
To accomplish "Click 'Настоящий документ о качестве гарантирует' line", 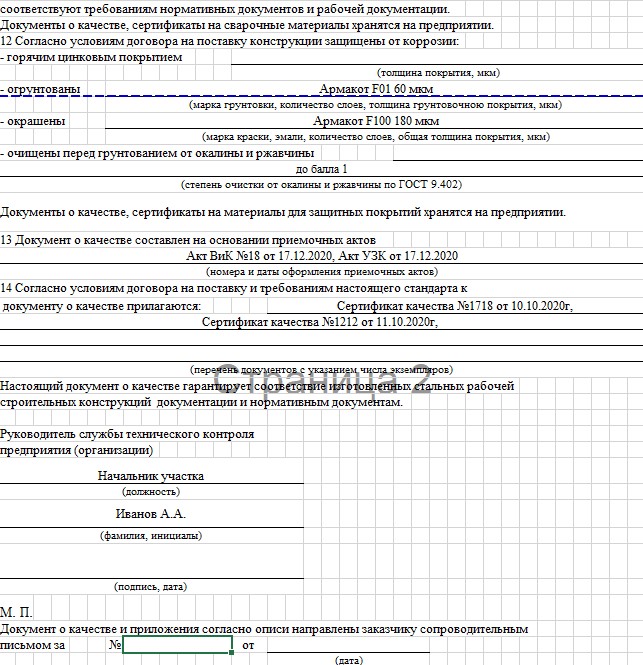I will tap(257, 386).
